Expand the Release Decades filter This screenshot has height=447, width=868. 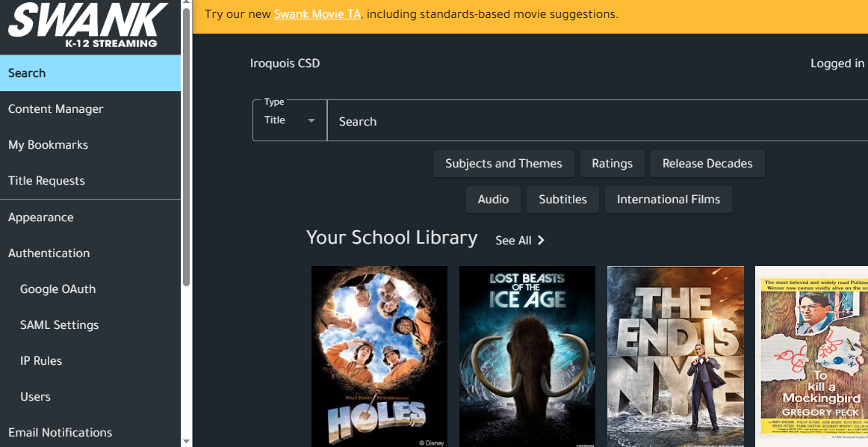(707, 164)
